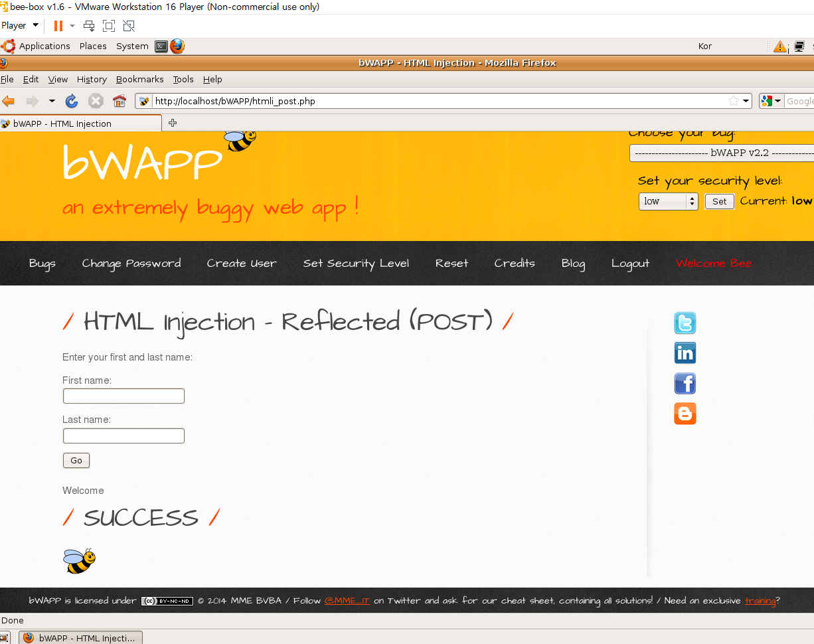
Task: Toggle VMware Unity mode icon
Action: pyautogui.click(x=129, y=25)
